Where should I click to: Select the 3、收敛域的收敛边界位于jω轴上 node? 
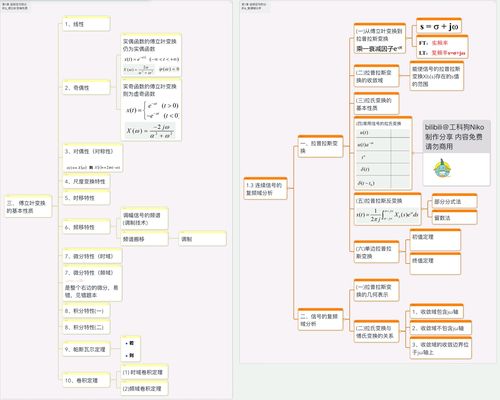tap(441, 348)
